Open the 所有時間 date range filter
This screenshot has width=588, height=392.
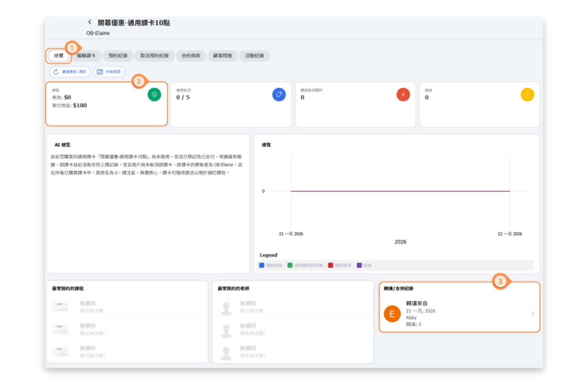(x=109, y=72)
